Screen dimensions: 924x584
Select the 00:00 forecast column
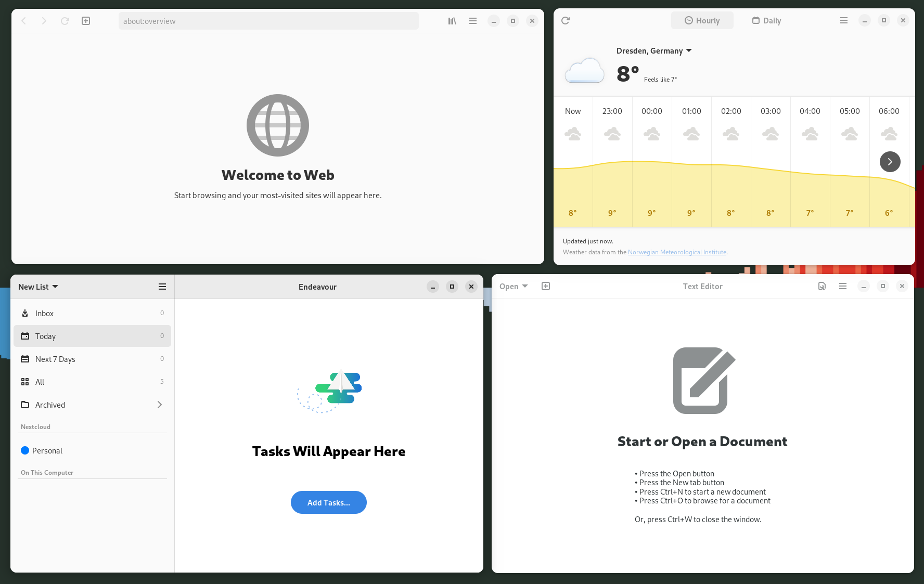pos(652,162)
